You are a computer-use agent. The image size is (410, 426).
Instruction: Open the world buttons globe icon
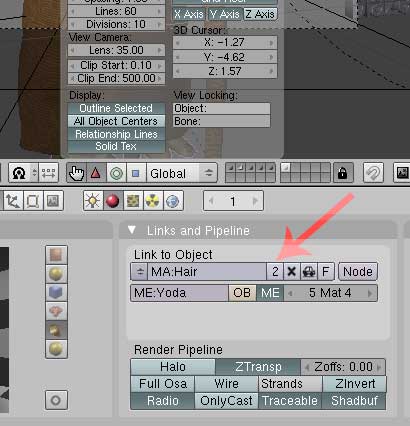(x=173, y=201)
